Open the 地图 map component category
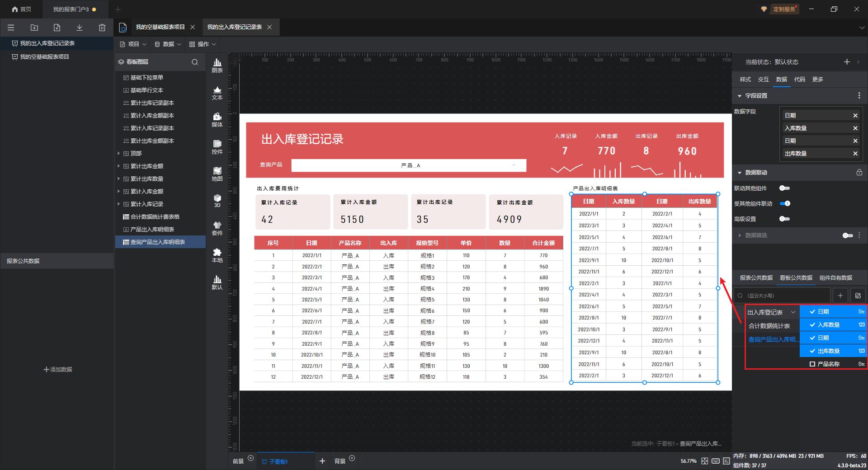 tap(217, 174)
